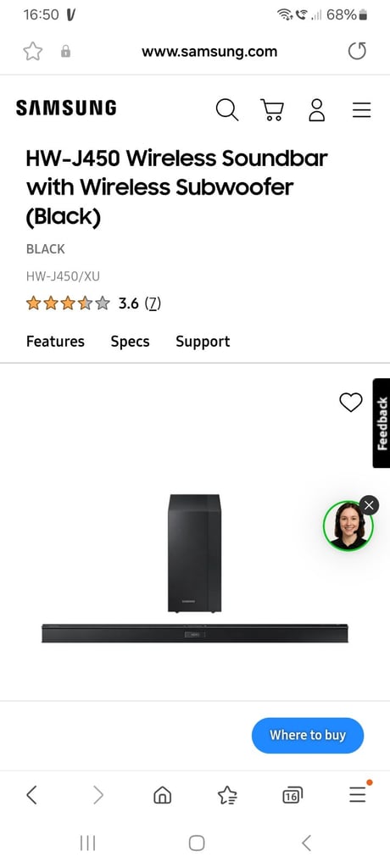Open the account profile icon

316,109
